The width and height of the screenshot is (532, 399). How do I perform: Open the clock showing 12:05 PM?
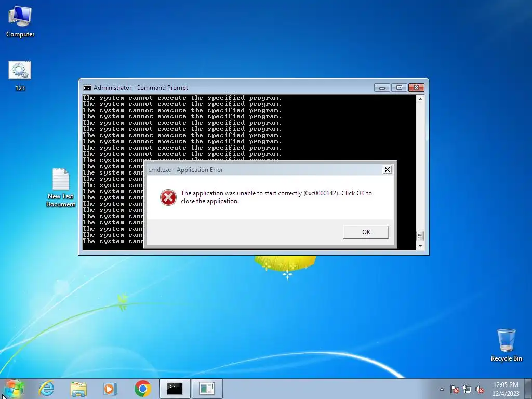click(506, 389)
